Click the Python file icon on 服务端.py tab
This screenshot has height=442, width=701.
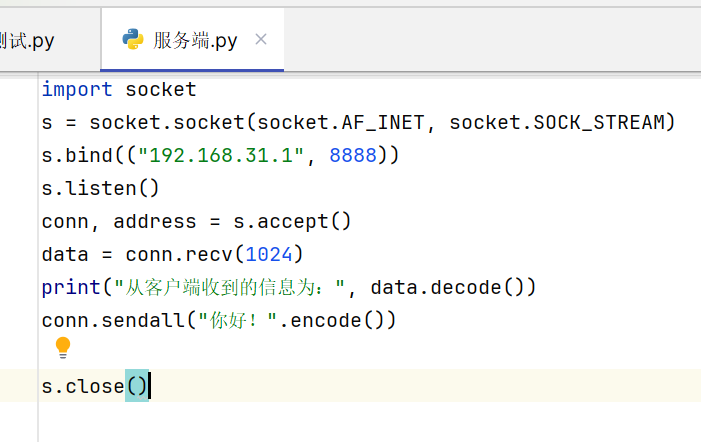coord(132,40)
